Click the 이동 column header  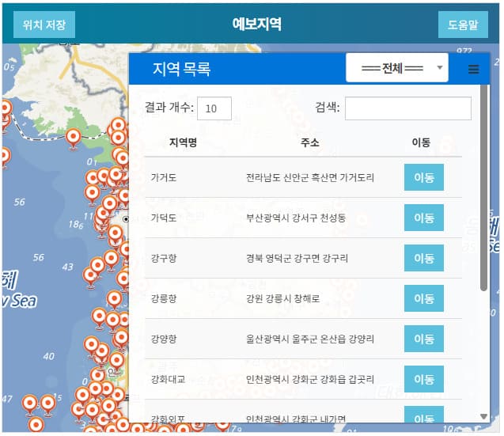click(x=421, y=142)
